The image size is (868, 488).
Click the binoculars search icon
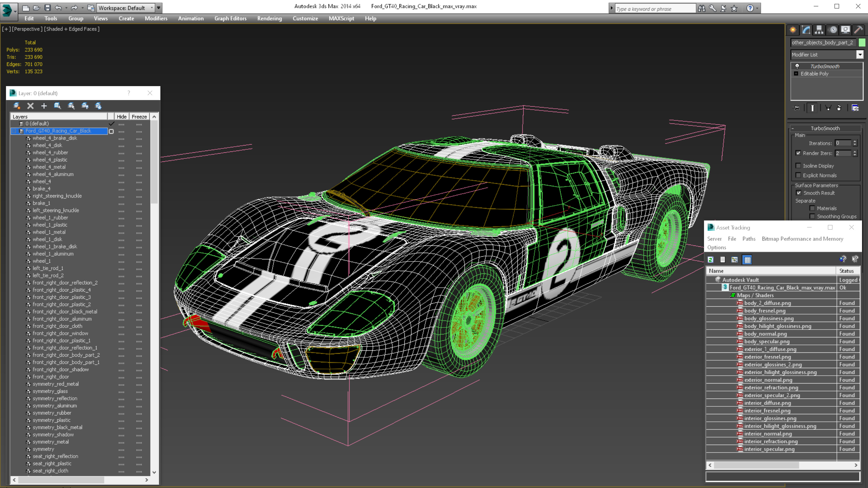pos(702,8)
